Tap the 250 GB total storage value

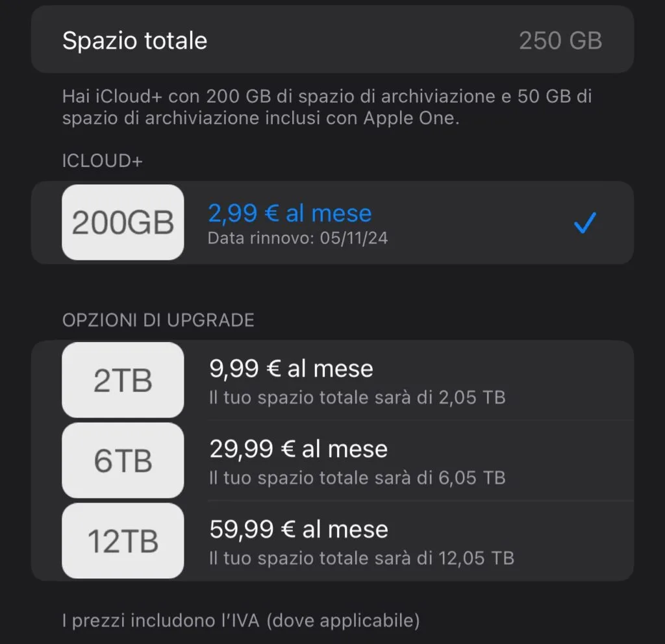point(560,40)
